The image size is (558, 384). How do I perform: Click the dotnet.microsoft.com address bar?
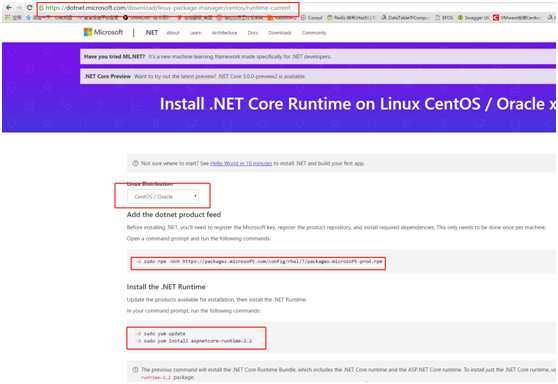point(168,7)
